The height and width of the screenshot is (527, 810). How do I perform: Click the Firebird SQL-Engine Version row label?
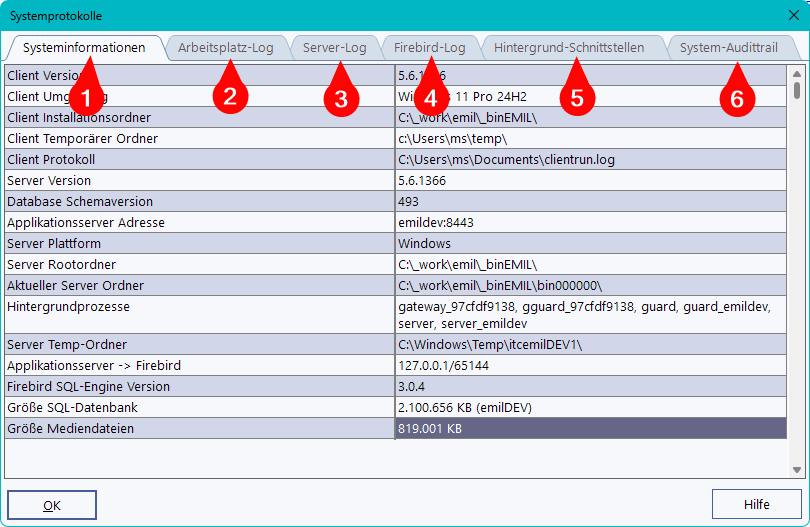tap(200, 387)
